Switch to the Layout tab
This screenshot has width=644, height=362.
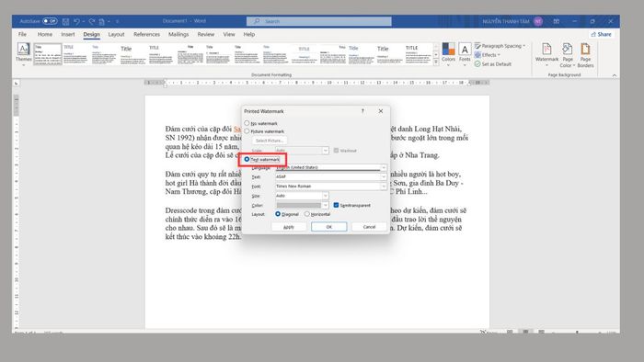[116, 34]
